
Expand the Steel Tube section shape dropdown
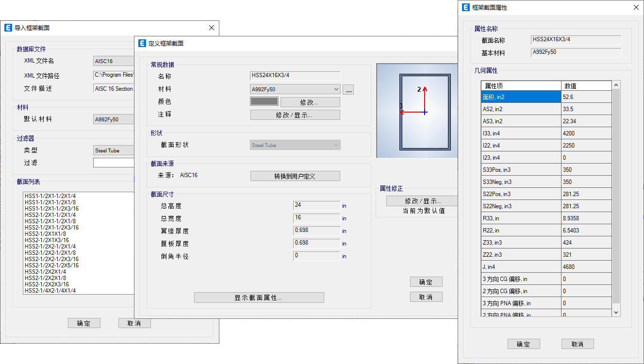point(295,145)
